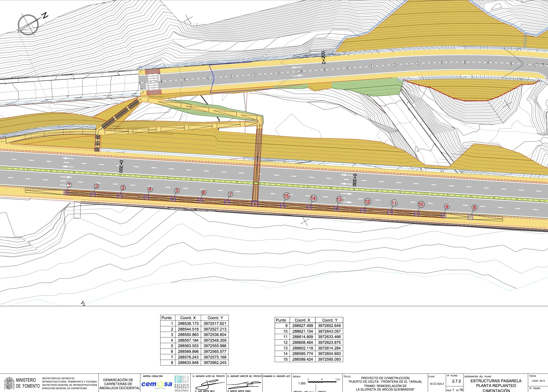
Task: Click the 0+300 station label on the road
Action: tap(355, 180)
